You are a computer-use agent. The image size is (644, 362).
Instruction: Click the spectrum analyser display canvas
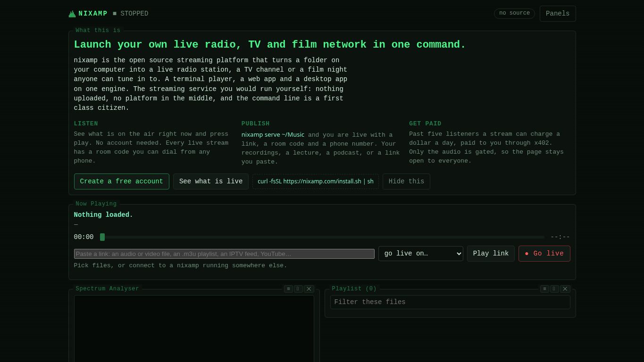tap(194, 329)
